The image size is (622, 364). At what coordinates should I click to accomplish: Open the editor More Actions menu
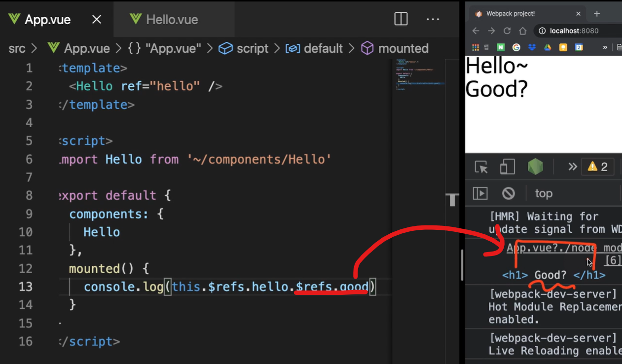coord(433,19)
